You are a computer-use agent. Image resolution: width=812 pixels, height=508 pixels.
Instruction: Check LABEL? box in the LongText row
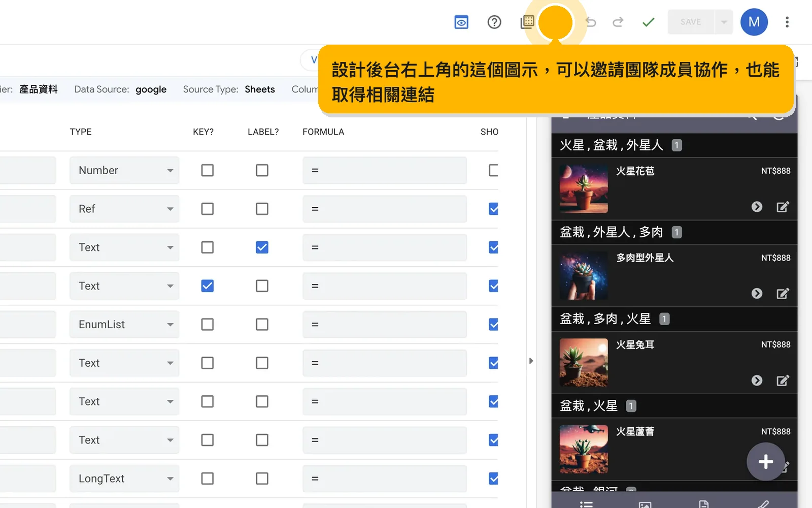tap(262, 479)
